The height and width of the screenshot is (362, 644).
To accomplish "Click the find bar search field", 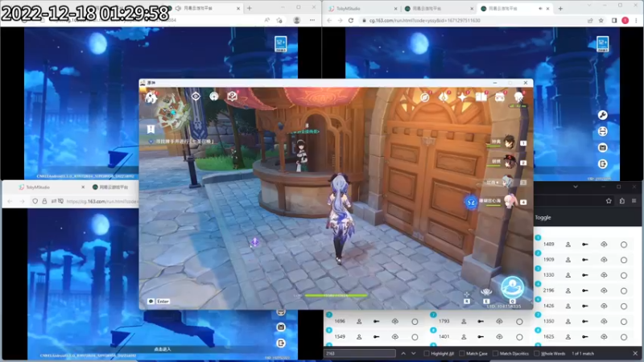I will tap(360, 353).
